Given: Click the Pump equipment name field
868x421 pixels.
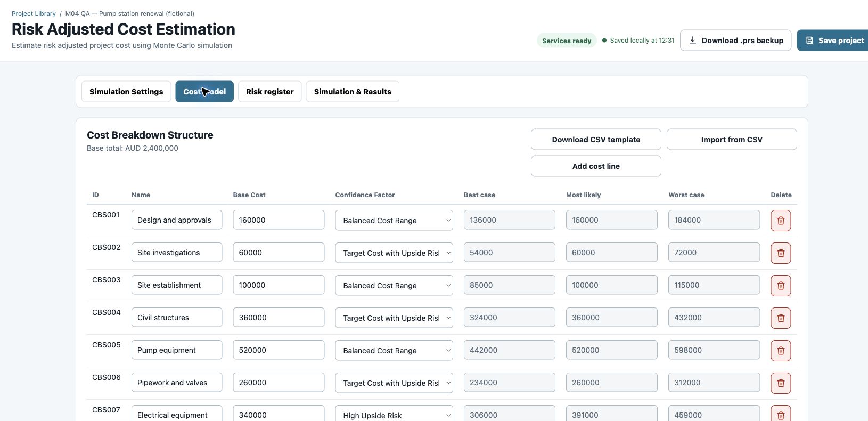Looking at the screenshot, I should pyautogui.click(x=177, y=350).
